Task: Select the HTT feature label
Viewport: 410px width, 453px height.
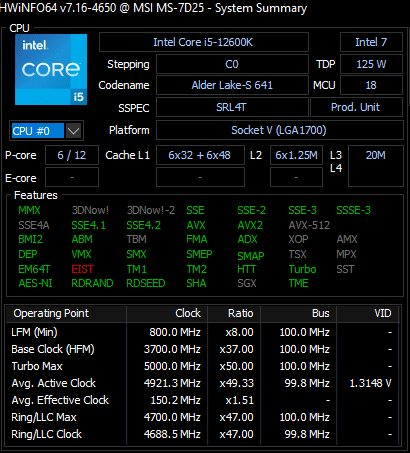Action: tap(247, 269)
